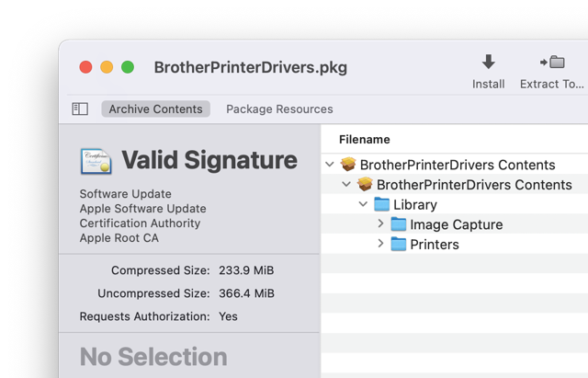The width and height of the screenshot is (588, 378).
Task: Click the Library folder icon
Action: [x=382, y=204]
